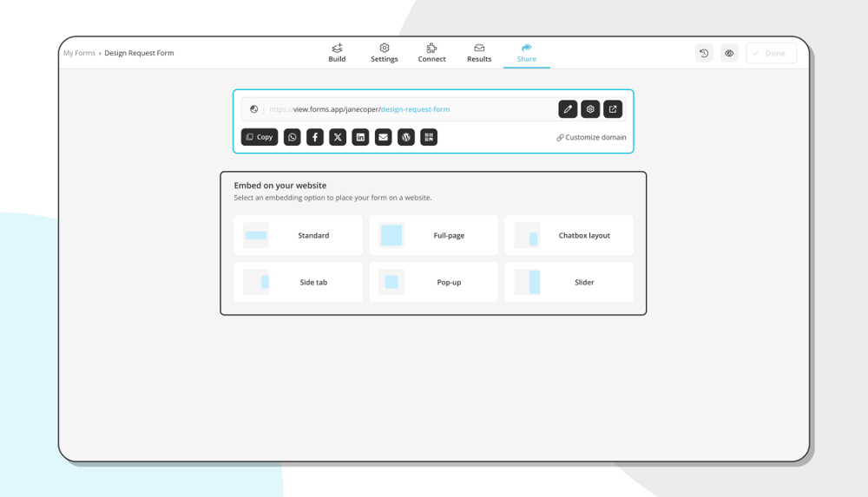The width and height of the screenshot is (868, 497).
Task: Generate a QR code for the form
Action: tap(429, 137)
